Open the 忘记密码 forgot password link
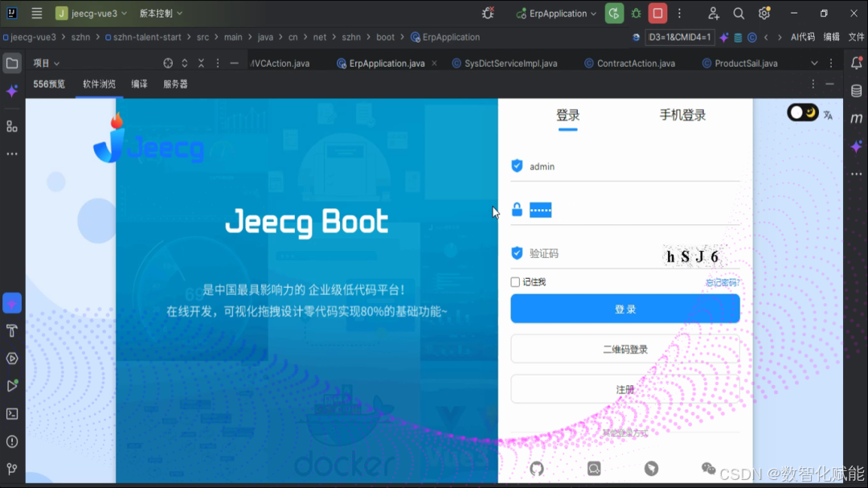Screen dimensions: 868x488 pyautogui.click(x=723, y=282)
